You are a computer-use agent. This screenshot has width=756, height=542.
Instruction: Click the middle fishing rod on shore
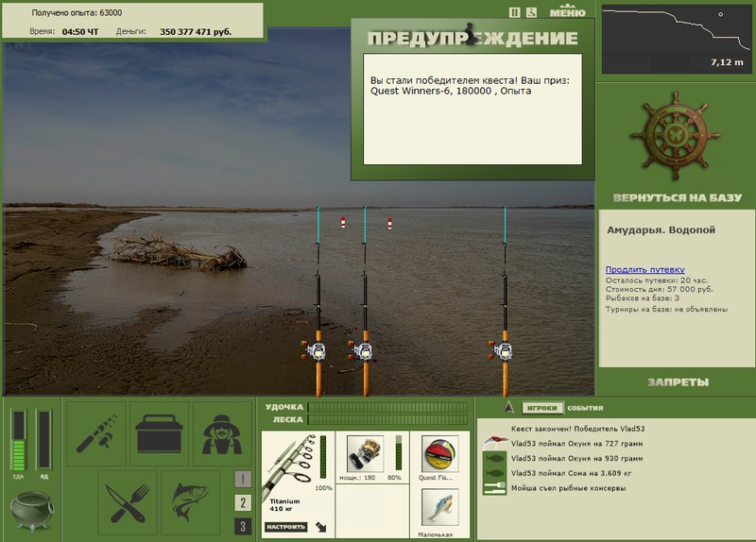pyautogui.click(x=365, y=301)
